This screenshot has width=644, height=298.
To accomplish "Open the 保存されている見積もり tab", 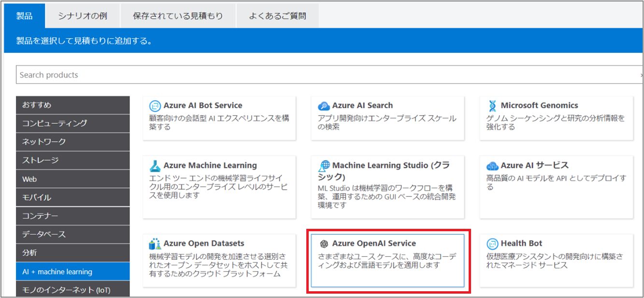I will [178, 16].
